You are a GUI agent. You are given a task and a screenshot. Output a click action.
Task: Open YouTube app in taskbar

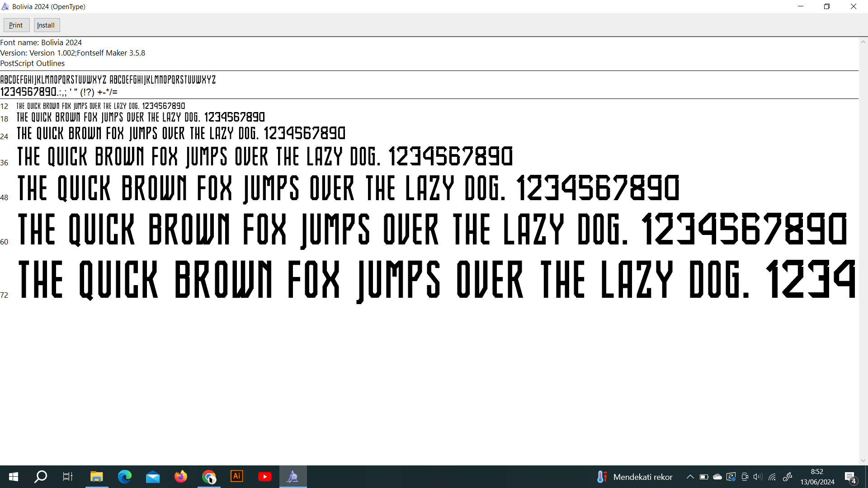point(265,477)
